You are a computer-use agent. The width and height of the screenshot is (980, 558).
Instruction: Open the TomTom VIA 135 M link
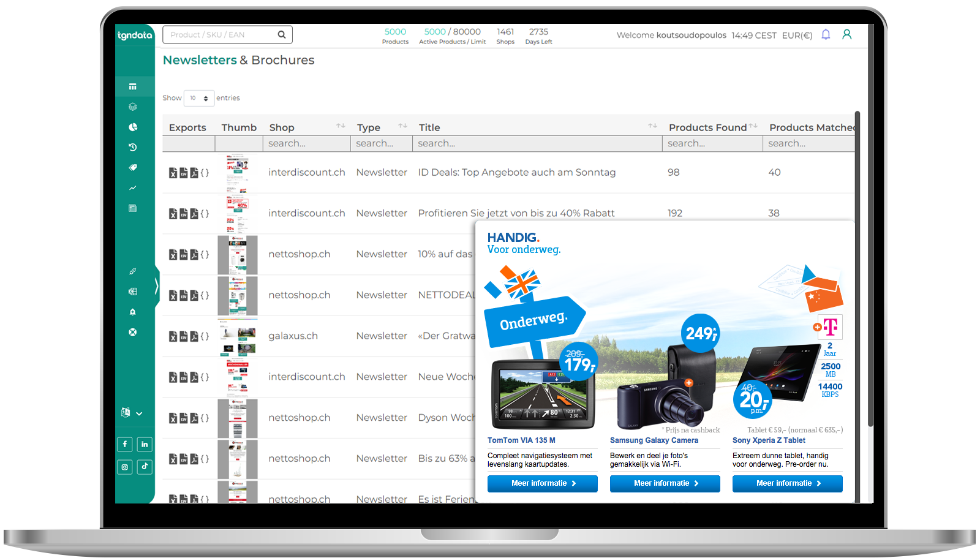[521, 440]
